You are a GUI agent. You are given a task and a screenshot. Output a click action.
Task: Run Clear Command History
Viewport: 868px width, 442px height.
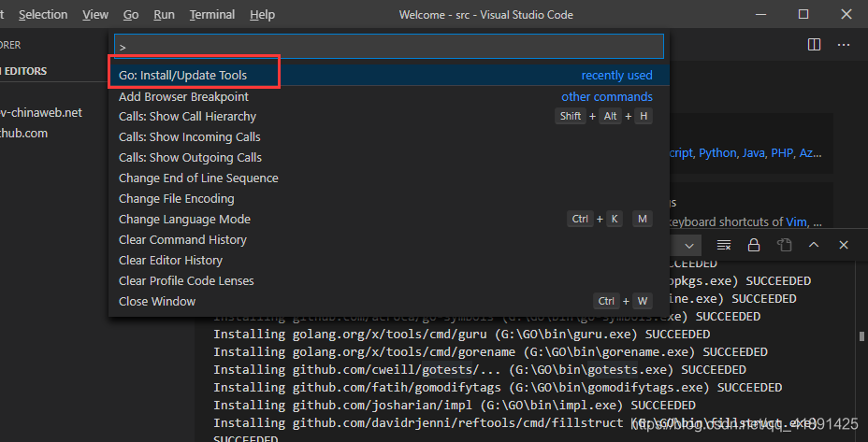point(388,239)
